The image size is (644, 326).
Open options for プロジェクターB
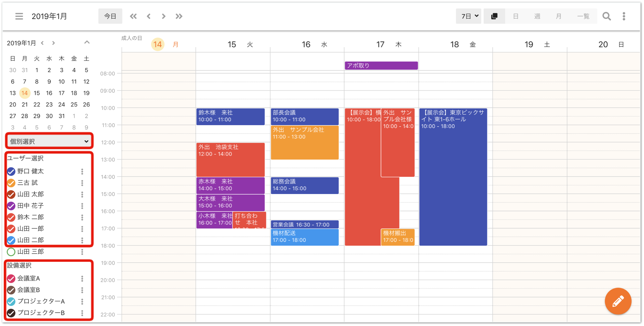[x=82, y=313]
